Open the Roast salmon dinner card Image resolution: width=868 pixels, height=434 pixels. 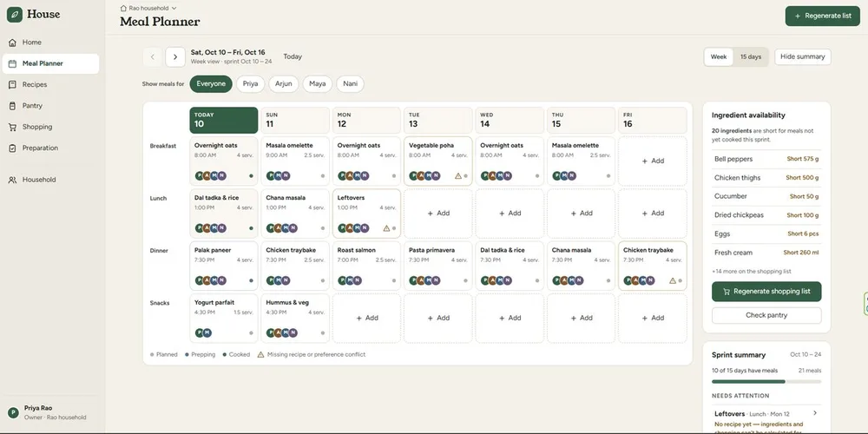click(366, 266)
